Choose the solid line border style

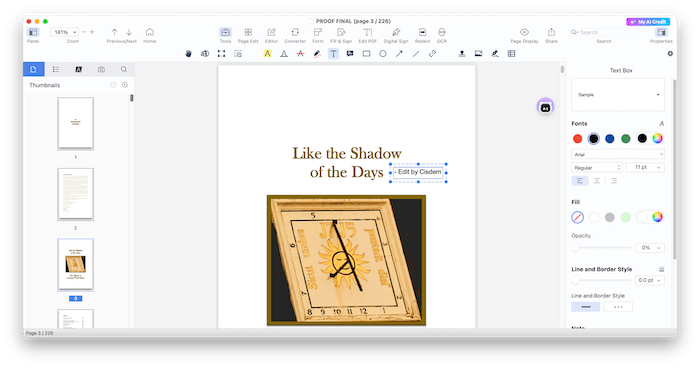tap(586, 307)
